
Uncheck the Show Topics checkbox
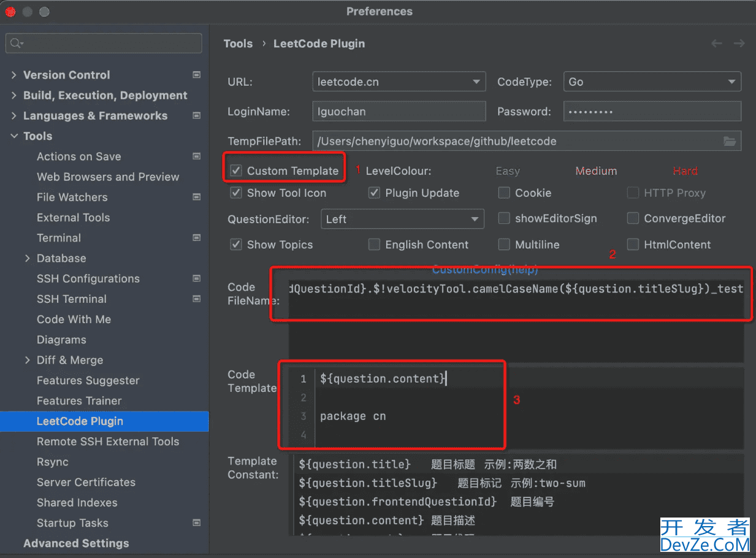click(236, 245)
